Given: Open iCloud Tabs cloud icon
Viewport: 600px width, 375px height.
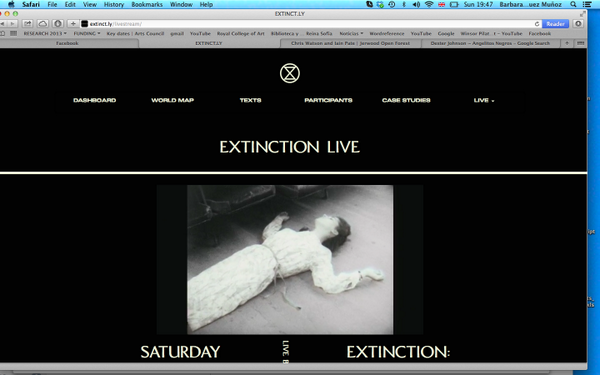Looking at the screenshot, I should (43, 24).
